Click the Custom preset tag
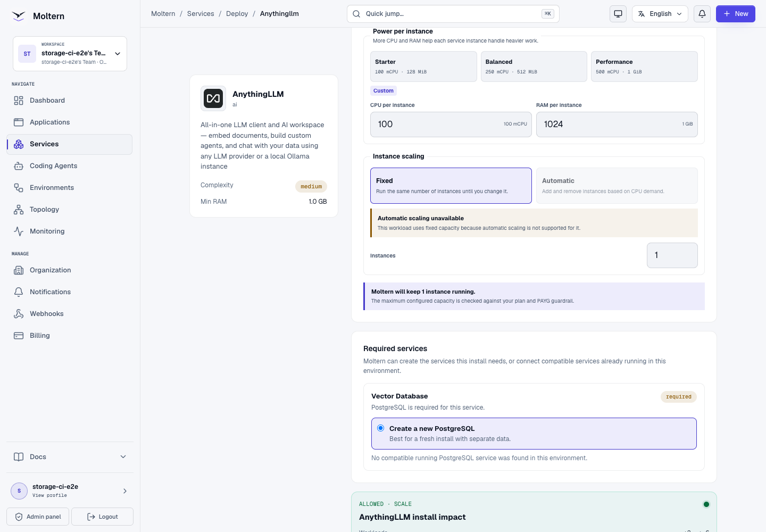The image size is (766, 532). coord(384,91)
